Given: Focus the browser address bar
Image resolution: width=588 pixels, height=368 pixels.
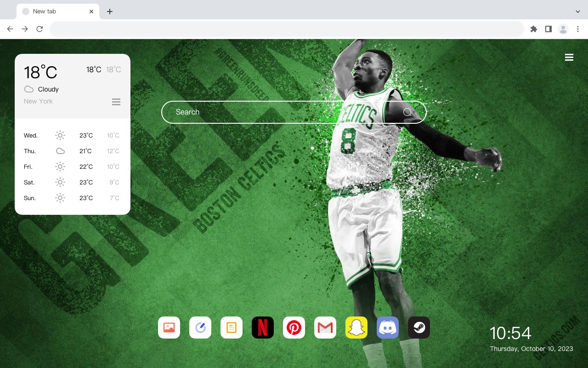Looking at the screenshot, I should 287,29.
